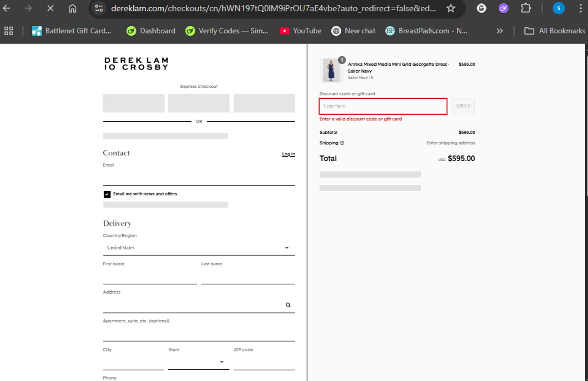The width and height of the screenshot is (588, 381).
Task: Click the Derek Lam 10 Crosby logo
Action: [136, 64]
